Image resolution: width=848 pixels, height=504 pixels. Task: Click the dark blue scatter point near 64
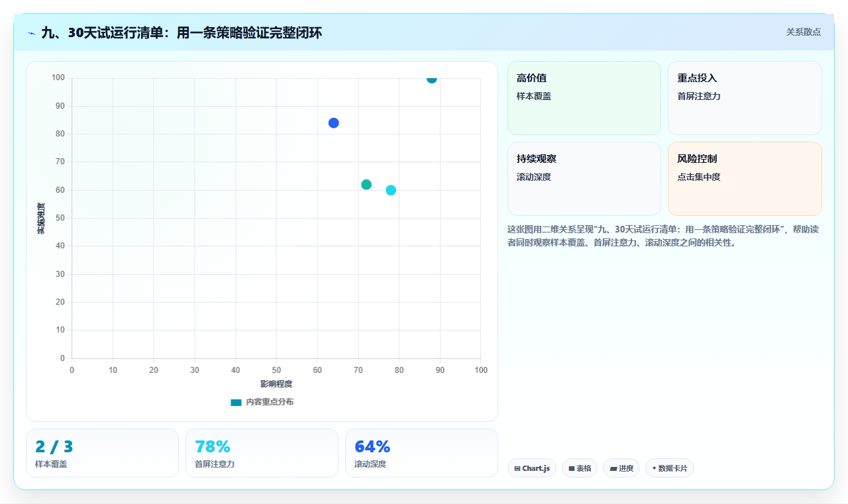[334, 123]
